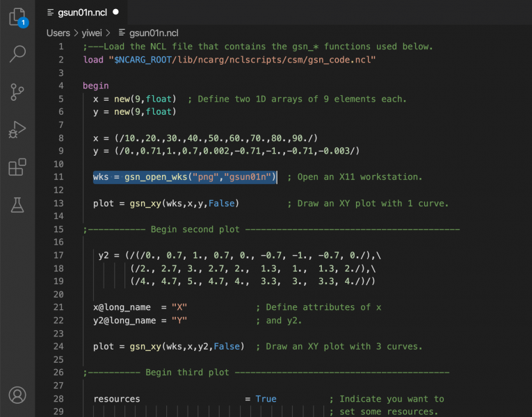This screenshot has width=532, height=417.
Task: Open the Testing flask view
Action: click(17, 204)
